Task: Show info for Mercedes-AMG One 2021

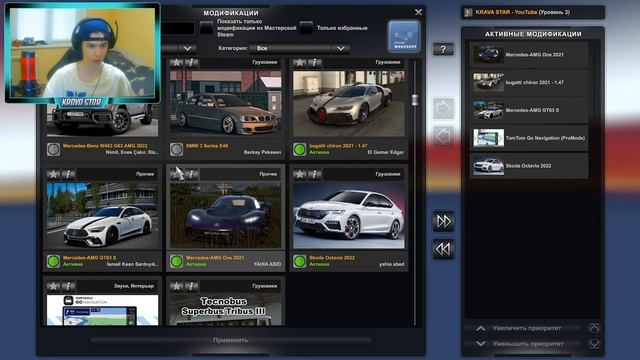Action: click(191, 174)
